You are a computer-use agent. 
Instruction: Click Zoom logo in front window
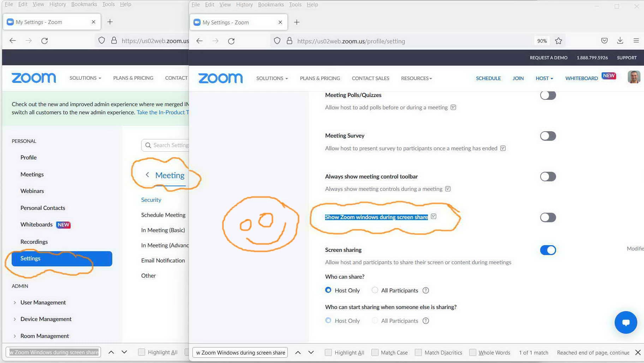[x=221, y=78]
